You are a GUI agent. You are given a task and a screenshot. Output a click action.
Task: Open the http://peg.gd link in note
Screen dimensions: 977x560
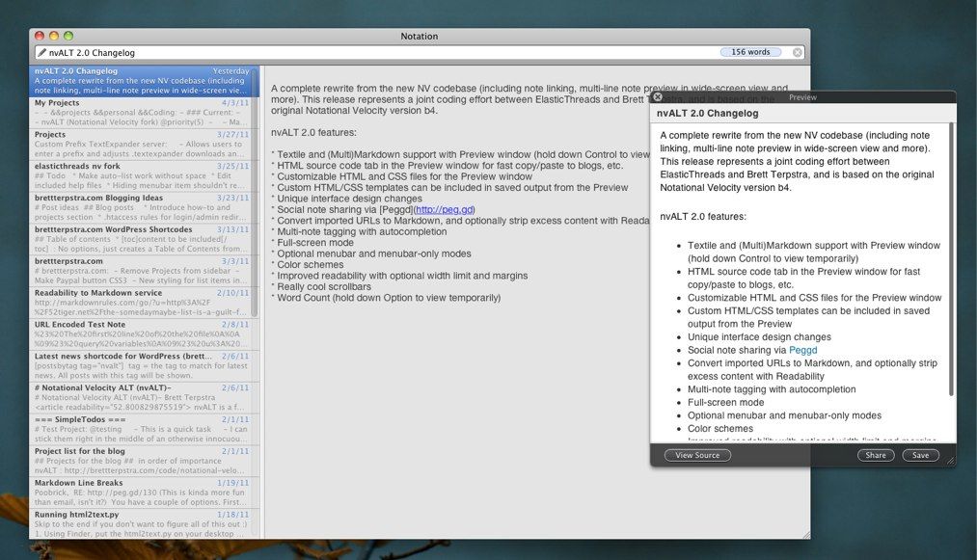445,210
